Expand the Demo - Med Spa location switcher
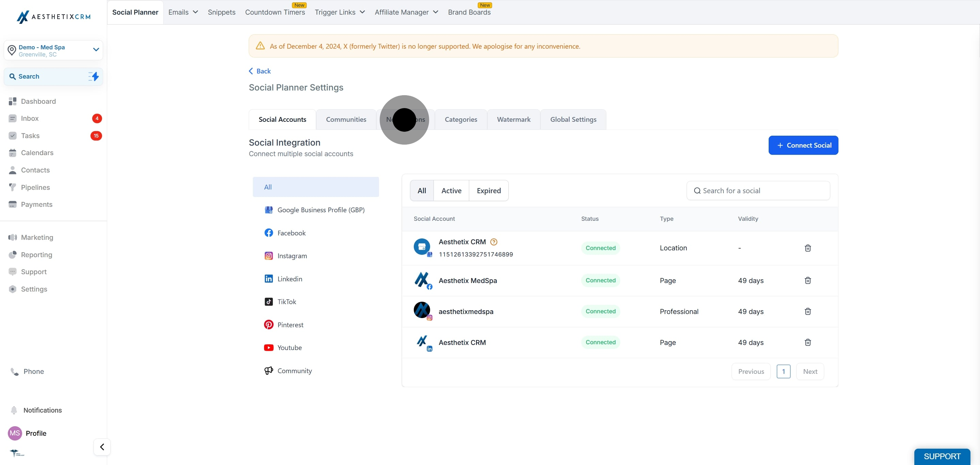The height and width of the screenshot is (465, 980). click(x=53, y=50)
